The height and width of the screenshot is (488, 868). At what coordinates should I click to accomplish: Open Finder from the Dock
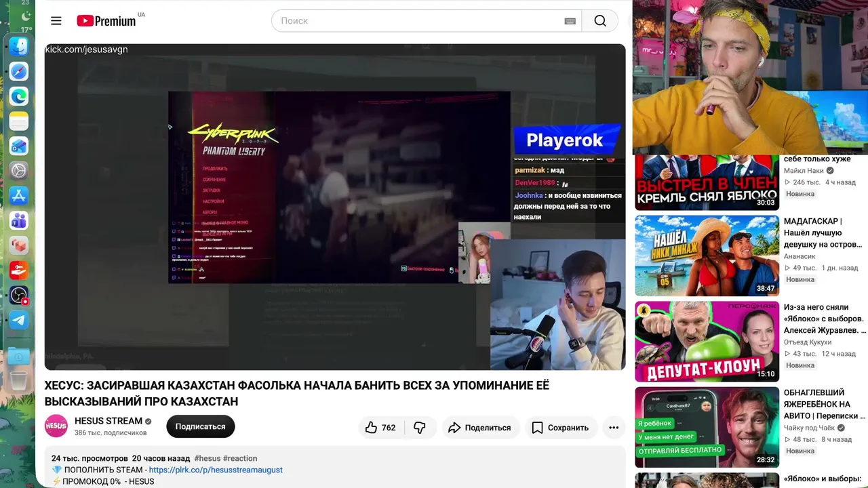(19, 46)
